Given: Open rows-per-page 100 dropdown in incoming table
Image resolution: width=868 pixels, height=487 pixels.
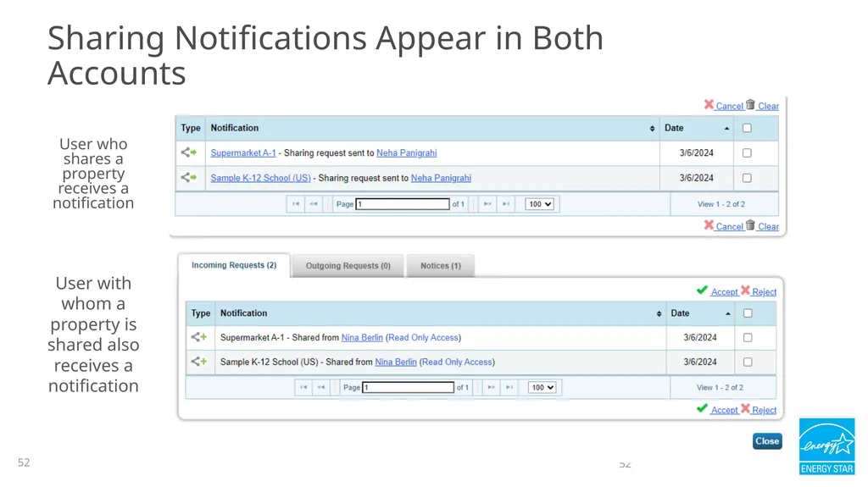Looking at the screenshot, I should tap(542, 387).
